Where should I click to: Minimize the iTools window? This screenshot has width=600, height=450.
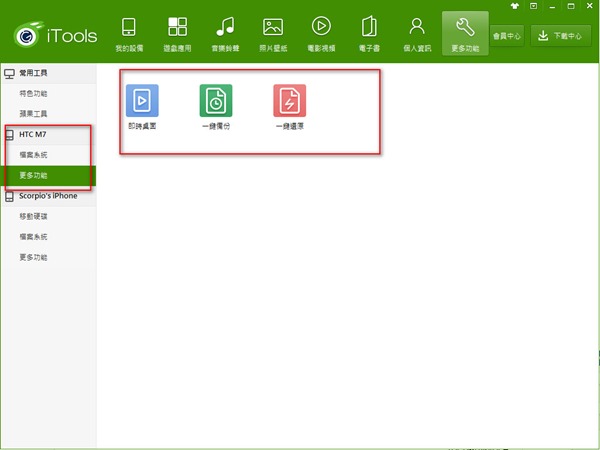552,6
